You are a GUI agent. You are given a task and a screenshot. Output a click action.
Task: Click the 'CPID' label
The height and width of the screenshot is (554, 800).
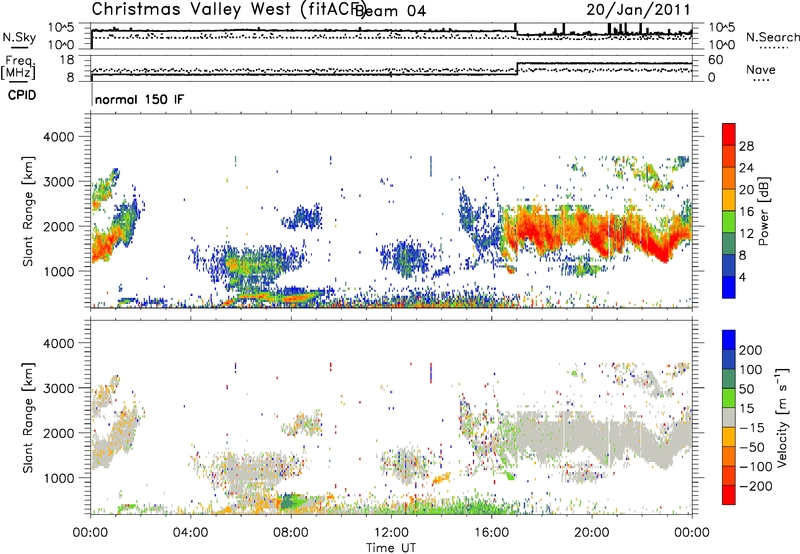click(x=22, y=95)
